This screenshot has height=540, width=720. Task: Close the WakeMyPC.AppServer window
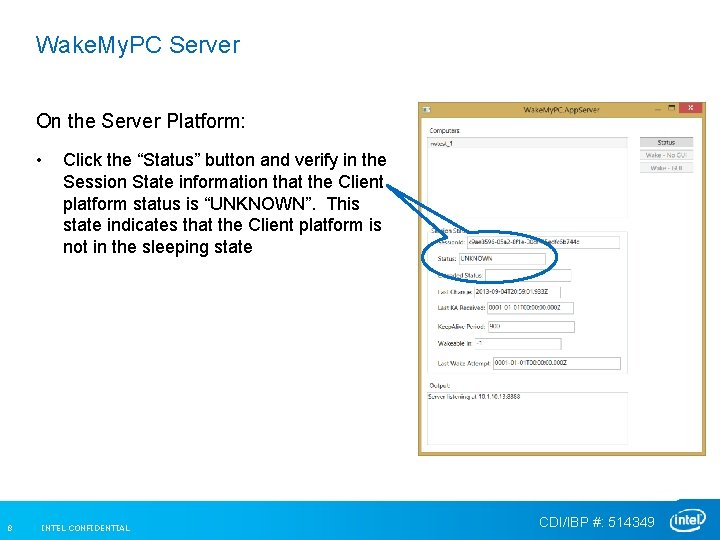click(x=691, y=108)
